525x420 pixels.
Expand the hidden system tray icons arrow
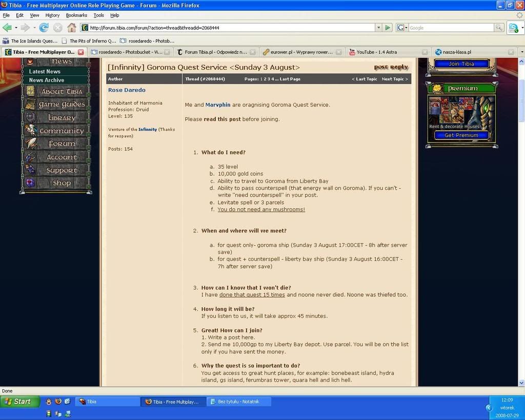click(x=489, y=408)
